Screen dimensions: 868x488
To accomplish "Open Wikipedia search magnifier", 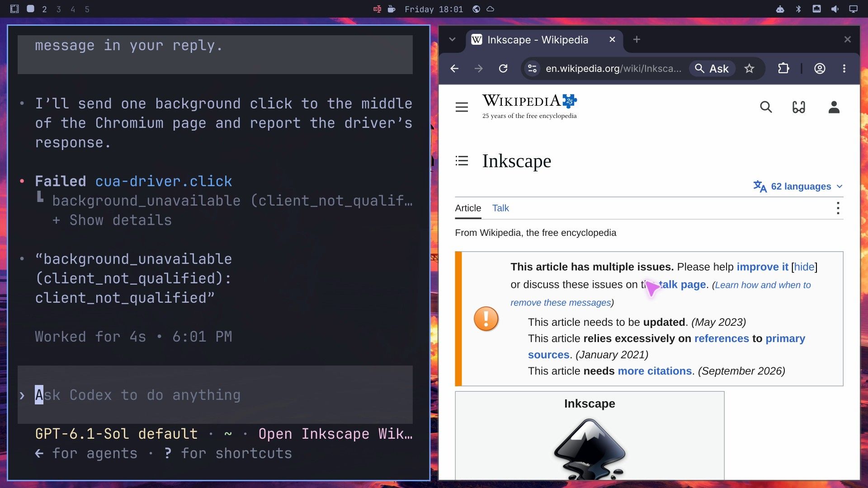I will click(x=766, y=107).
